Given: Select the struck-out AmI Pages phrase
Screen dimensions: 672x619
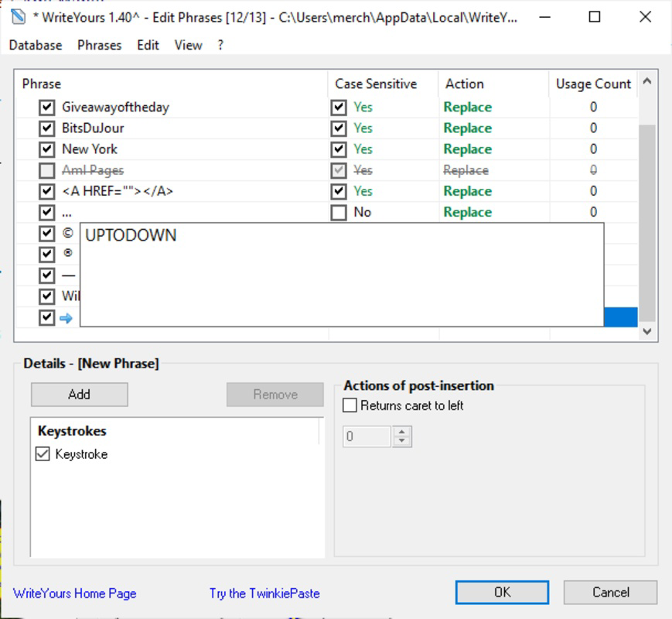Looking at the screenshot, I should pyautogui.click(x=93, y=170).
